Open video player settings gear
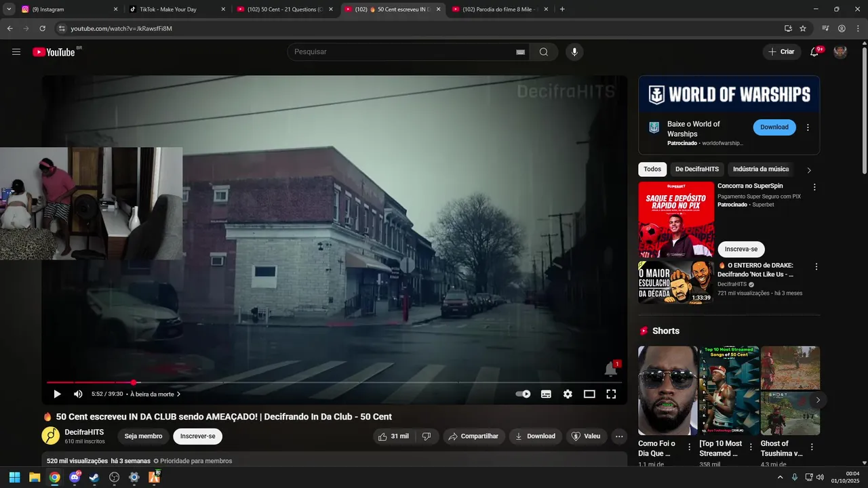Image resolution: width=868 pixels, height=488 pixels. tap(568, 394)
